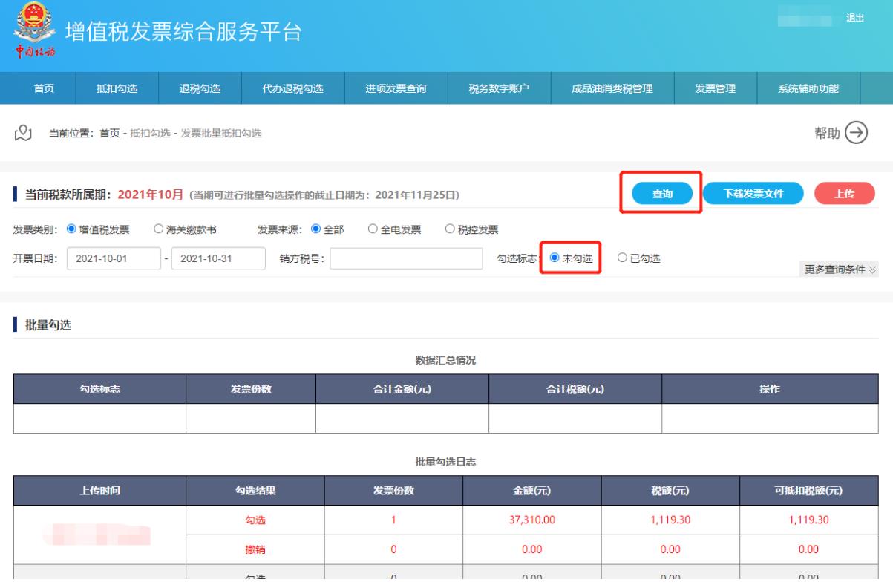Click the start date field 2021-10-01
The width and height of the screenshot is (893, 588).
(x=114, y=258)
